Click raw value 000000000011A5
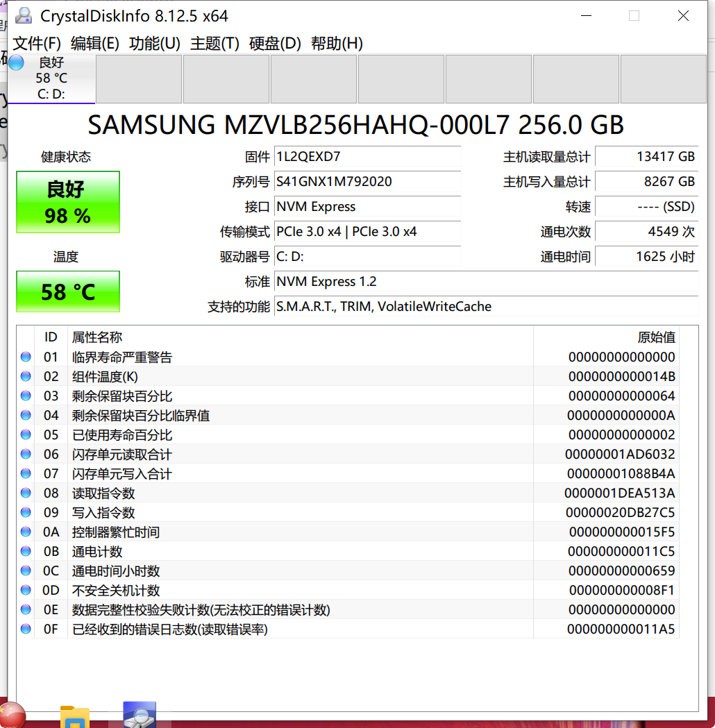This screenshot has width=715, height=728. 621,629
